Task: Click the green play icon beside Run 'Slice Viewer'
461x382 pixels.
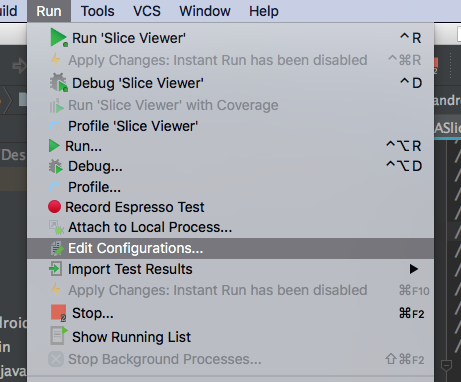Action: pyautogui.click(x=59, y=37)
